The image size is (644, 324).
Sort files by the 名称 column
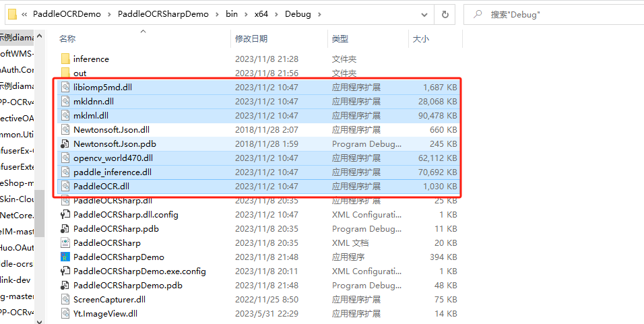pos(67,39)
